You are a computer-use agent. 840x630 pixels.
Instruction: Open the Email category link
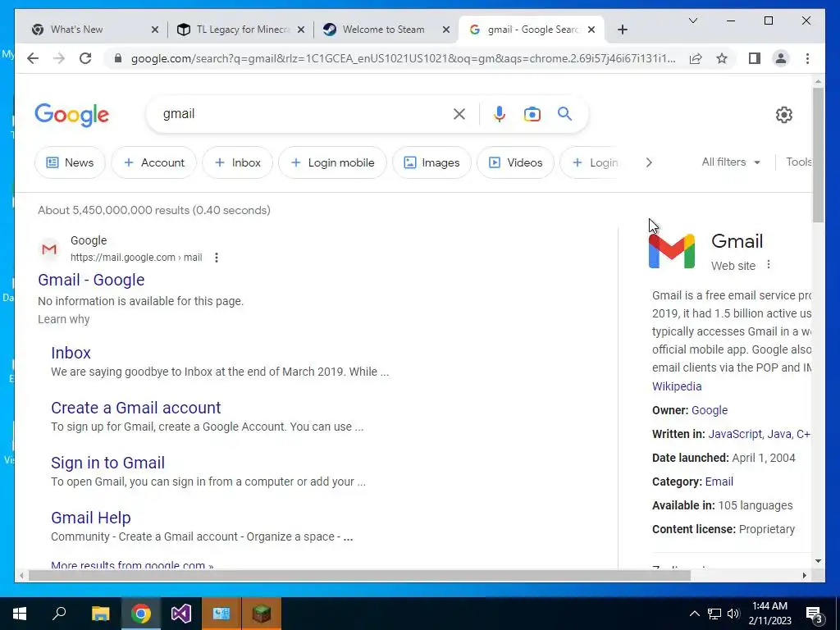click(x=719, y=482)
